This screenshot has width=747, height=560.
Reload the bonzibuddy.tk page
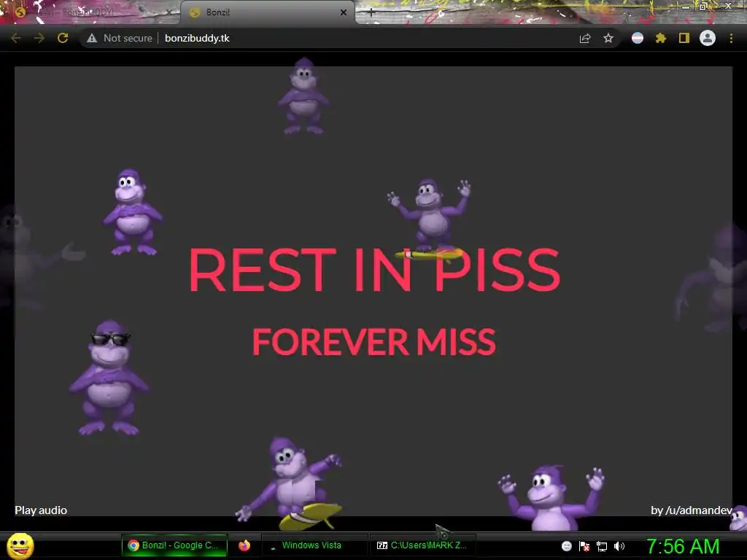point(63,38)
